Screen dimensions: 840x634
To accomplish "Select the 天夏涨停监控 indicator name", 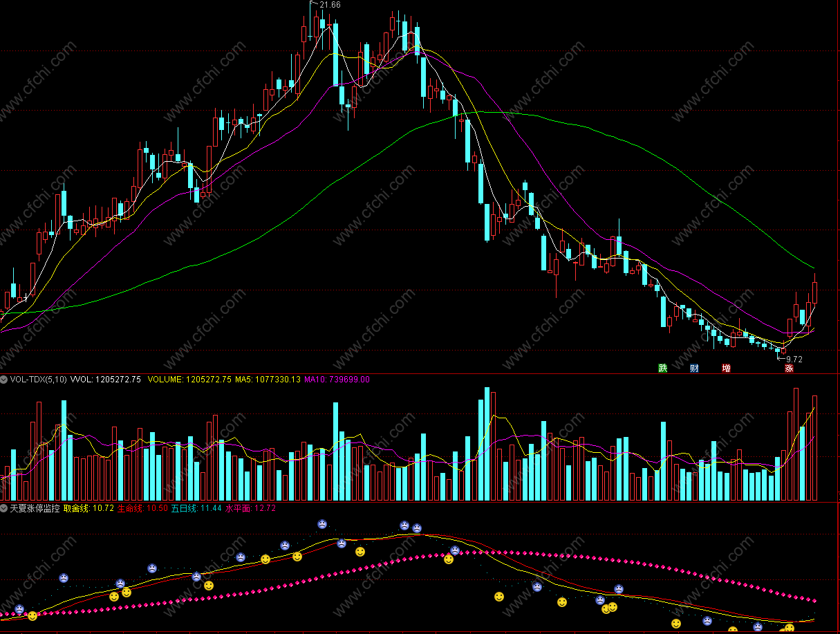I will pyautogui.click(x=35, y=507).
